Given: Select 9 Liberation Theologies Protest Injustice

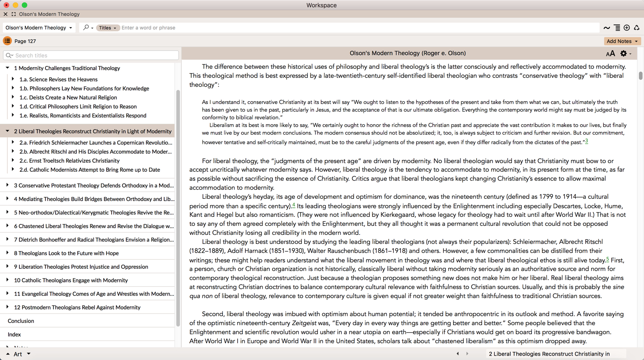Looking at the screenshot, I should [x=81, y=266].
